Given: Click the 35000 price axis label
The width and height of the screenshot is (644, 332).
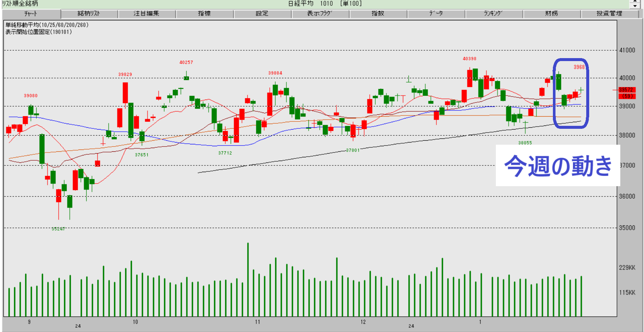Looking at the screenshot, I should click(x=627, y=228).
